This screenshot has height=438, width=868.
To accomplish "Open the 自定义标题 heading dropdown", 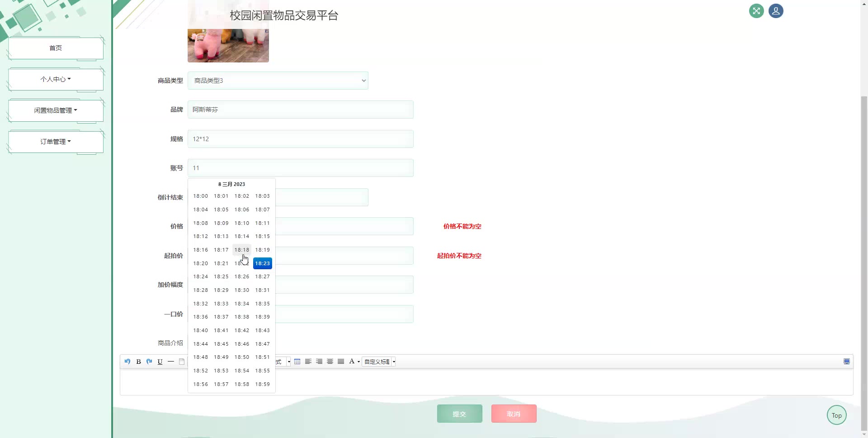I will pyautogui.click(x=379, y=362).
